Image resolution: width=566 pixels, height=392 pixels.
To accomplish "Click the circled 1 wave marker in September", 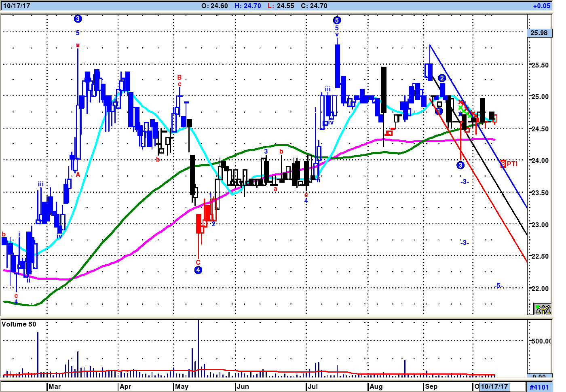I will (x=439, y=111).
